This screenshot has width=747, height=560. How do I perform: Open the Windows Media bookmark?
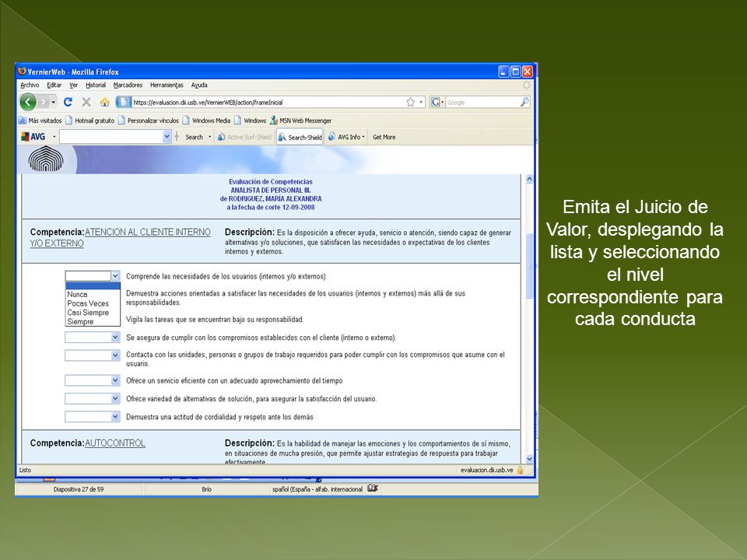pyautogui.click(x=206, y=121)
